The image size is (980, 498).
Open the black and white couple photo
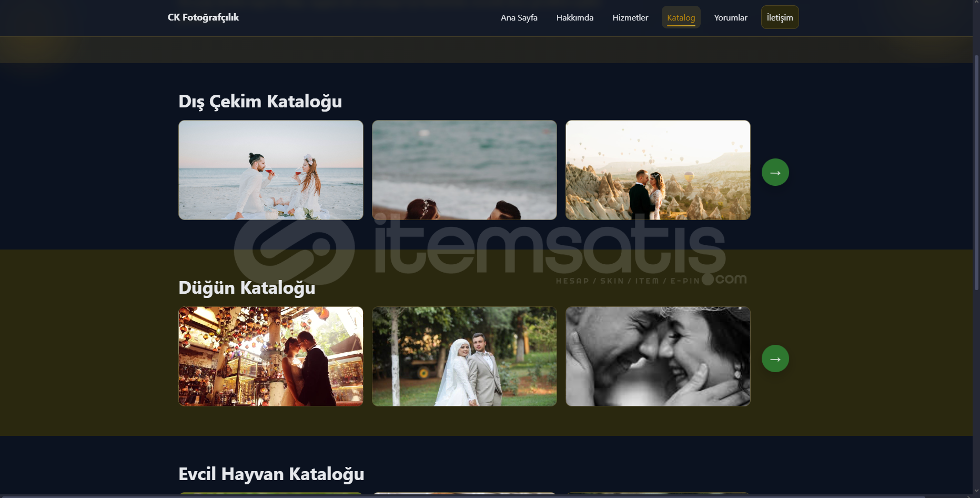tap(658, 356)
